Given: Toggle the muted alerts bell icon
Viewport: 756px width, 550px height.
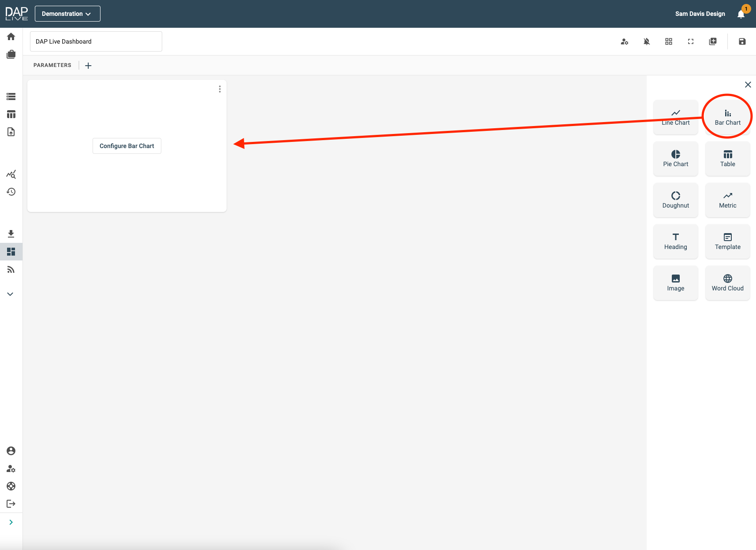Looking at the screenshot, I should tap(647, 41).
